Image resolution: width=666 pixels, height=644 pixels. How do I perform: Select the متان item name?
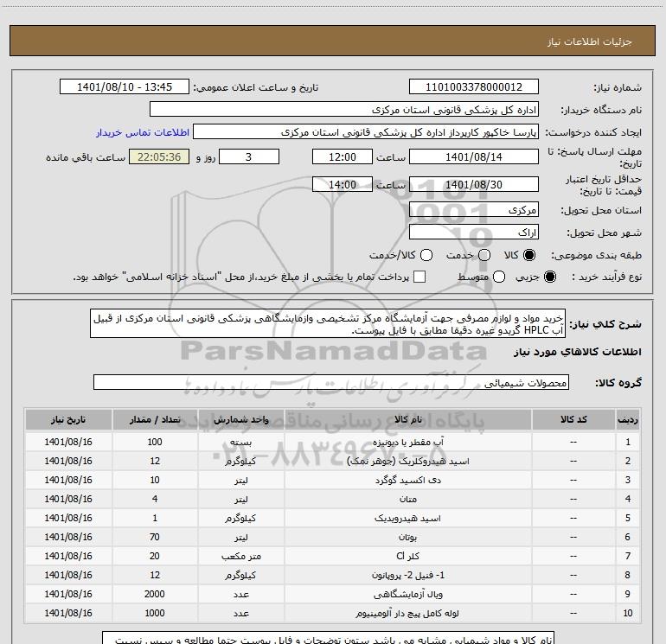pos(407,500)
